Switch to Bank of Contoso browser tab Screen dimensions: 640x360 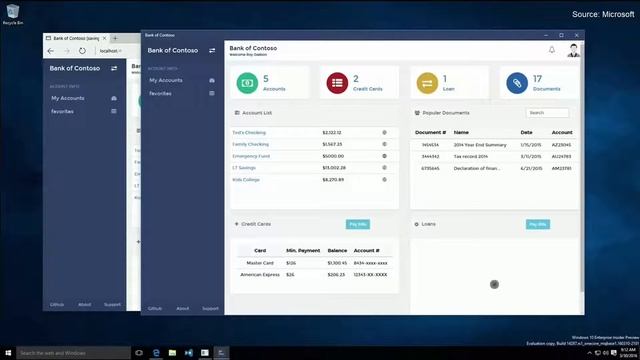pyautogui.click(x=76, y=38)
